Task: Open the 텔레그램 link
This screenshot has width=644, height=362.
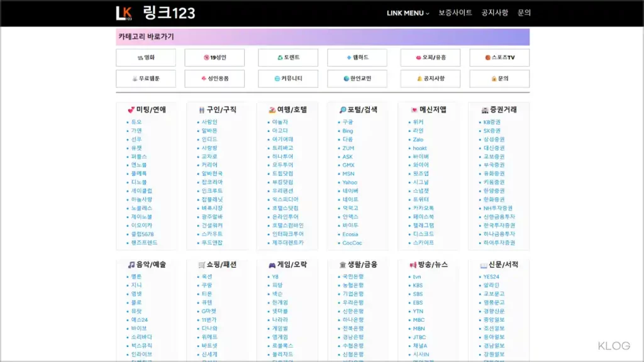Action: click(x=423, y=226)
